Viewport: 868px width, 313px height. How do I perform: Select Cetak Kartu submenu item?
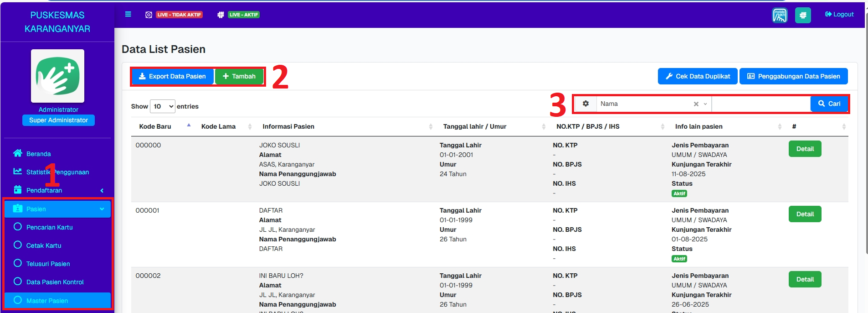coord(44,245)
